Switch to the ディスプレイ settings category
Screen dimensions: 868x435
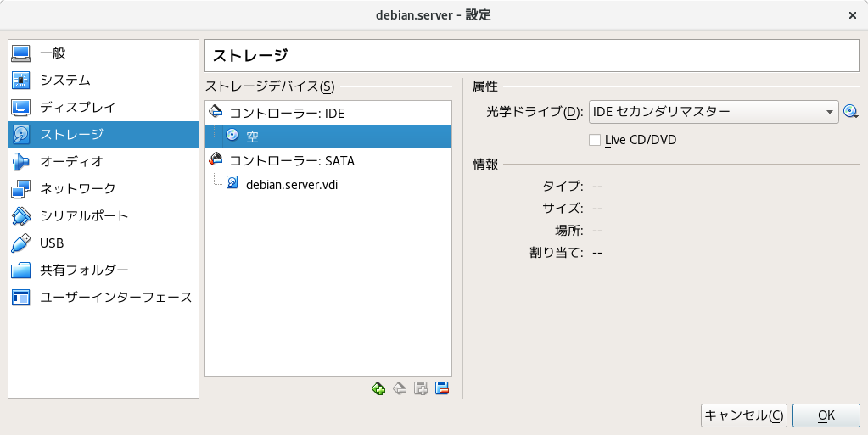coord(104,108)
